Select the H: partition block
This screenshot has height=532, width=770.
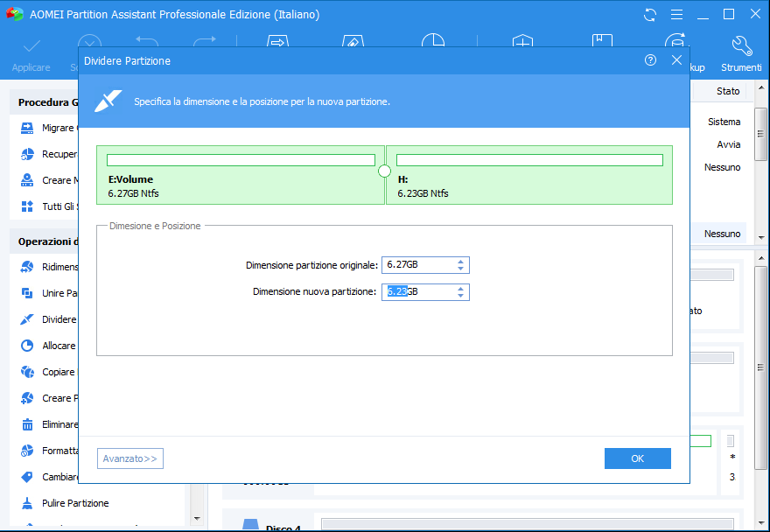tap(529, 175)
